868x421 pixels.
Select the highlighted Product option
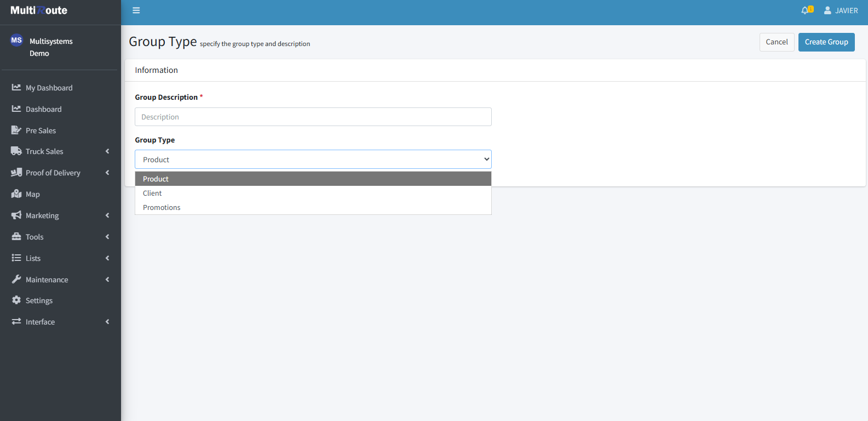(156, 179)
